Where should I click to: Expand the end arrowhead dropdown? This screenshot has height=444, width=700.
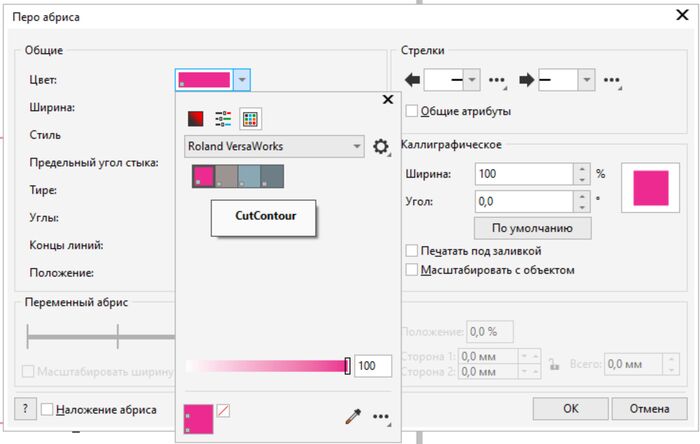[587, 80]
